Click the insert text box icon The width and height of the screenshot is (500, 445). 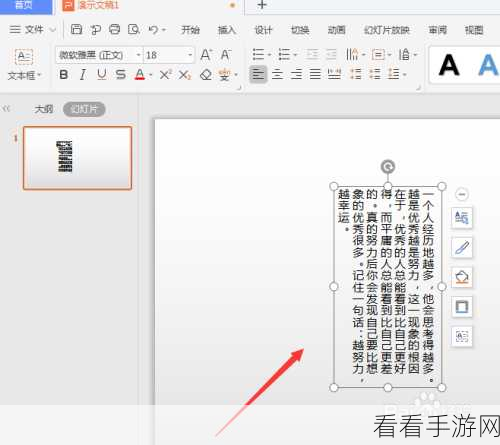pyautogui.click(x=24, y=57)
